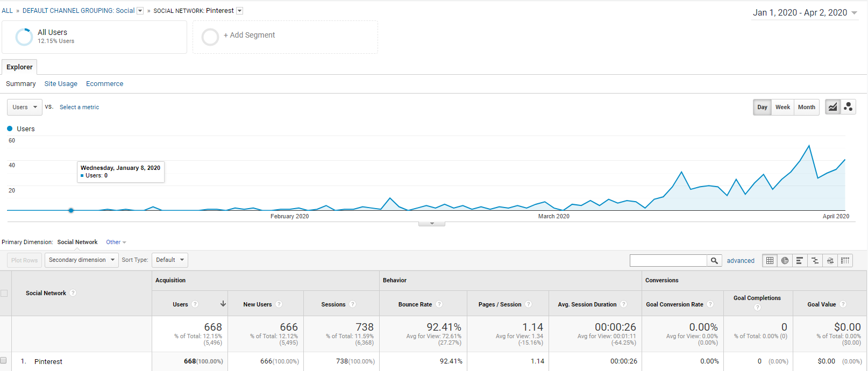Select the Data table view icon
The image size is (868, 371).
[770, 260]
